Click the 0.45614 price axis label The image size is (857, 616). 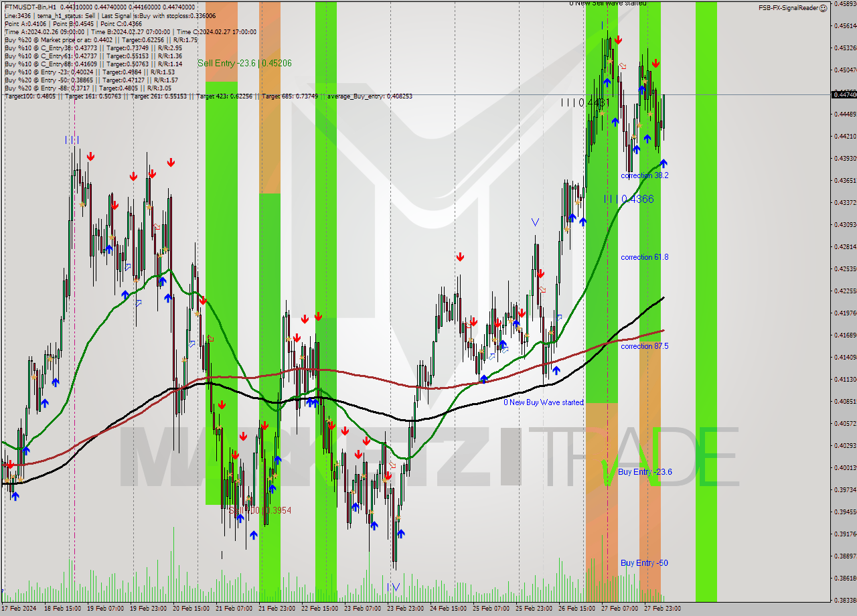click(845, 25)
